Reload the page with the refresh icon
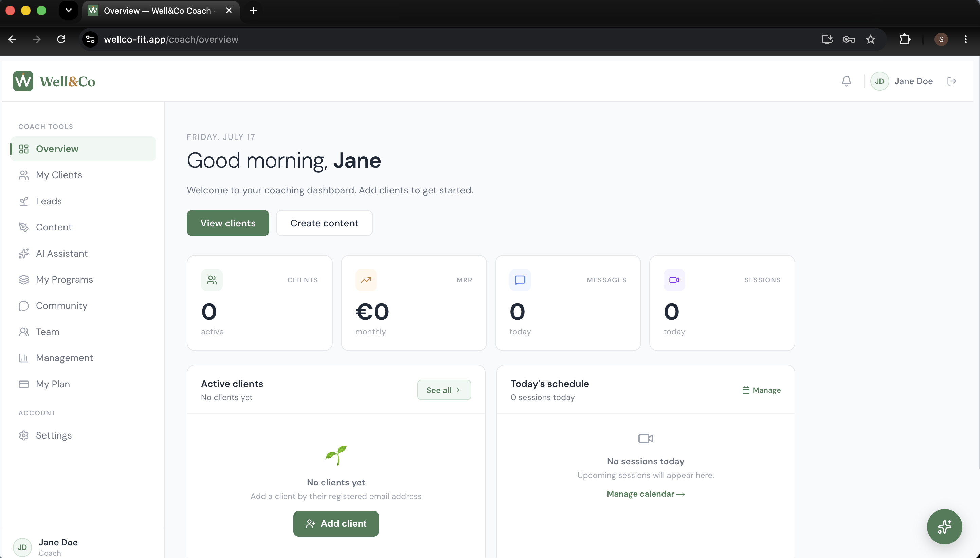 click(61, 39)
